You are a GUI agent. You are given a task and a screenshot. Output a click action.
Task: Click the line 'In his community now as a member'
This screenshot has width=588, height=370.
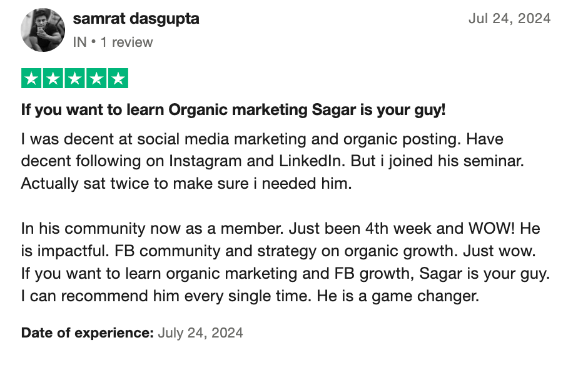(x=280, y=229)
